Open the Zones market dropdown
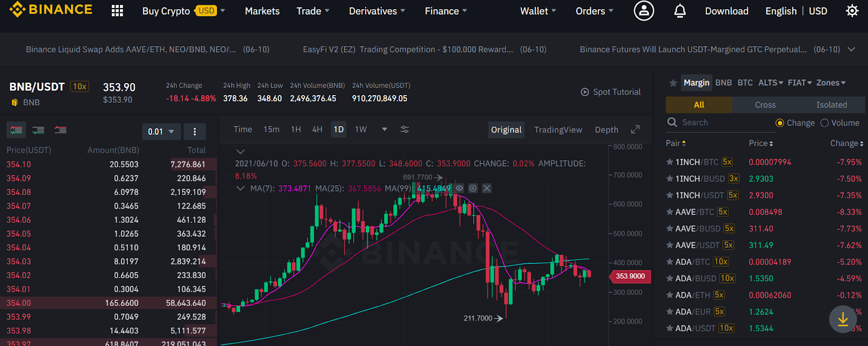This screenshot has width=868, height=346. pos(831,83)
